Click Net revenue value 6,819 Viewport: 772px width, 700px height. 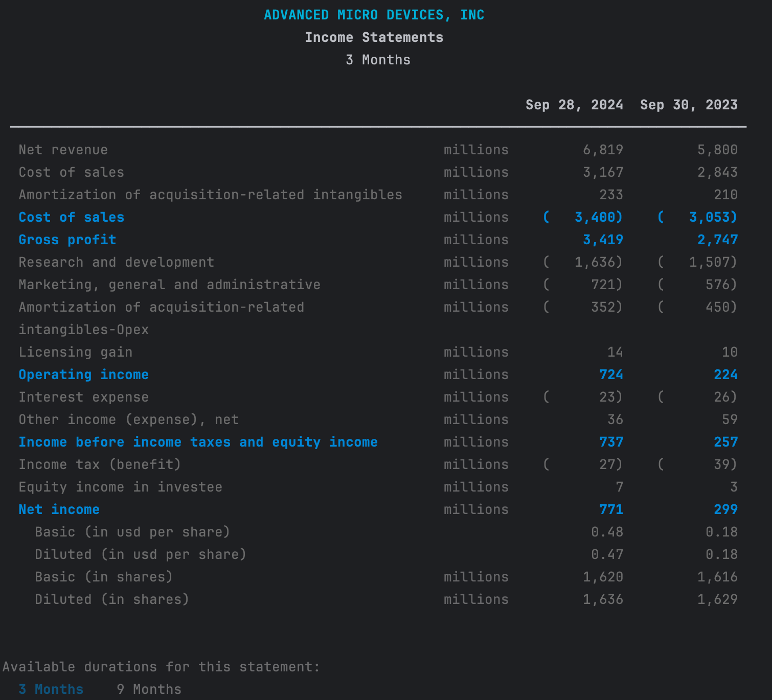(x=603, y=150)
